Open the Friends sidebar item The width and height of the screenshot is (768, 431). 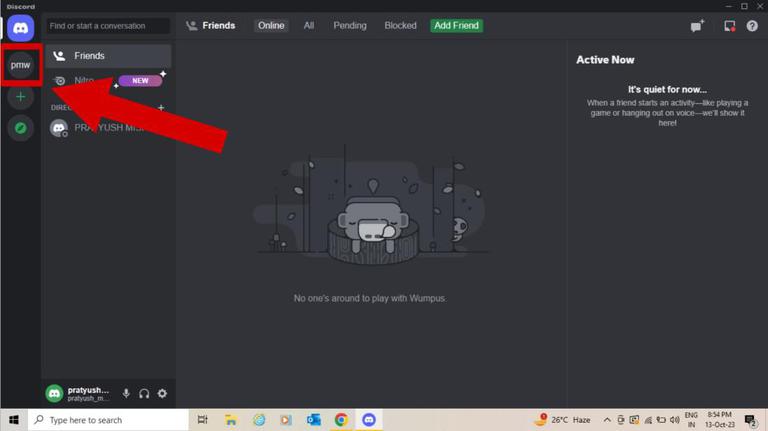(108, 56)
